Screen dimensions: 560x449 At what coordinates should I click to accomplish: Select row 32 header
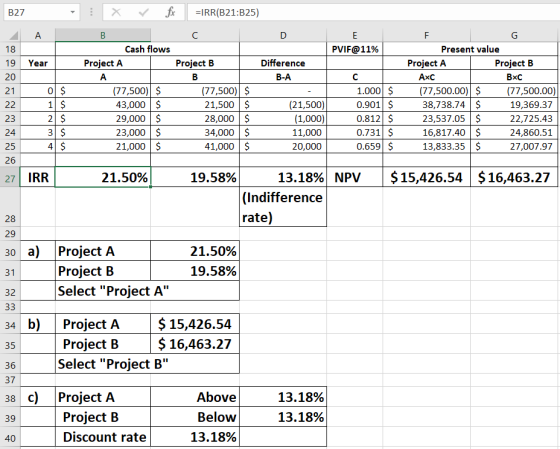tap(10, 291)
